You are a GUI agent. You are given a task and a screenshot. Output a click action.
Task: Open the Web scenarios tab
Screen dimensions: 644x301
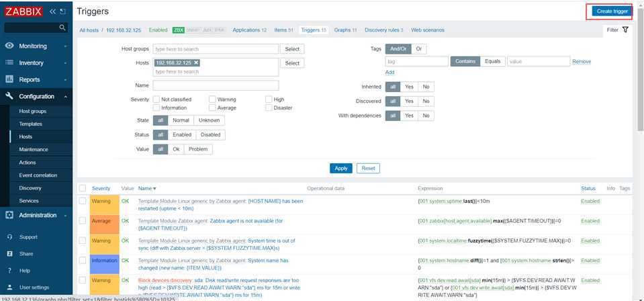point(428,30)
